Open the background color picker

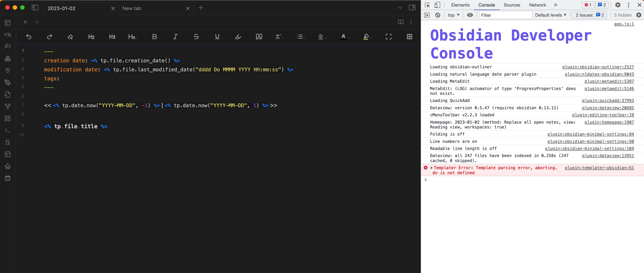click(x=367, y=37)
